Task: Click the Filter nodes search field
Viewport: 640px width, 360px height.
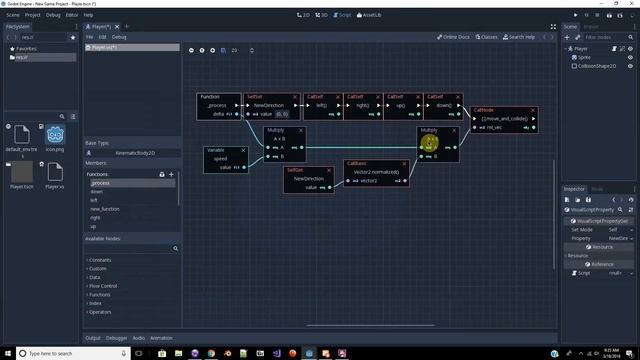Action: [609, 38]
